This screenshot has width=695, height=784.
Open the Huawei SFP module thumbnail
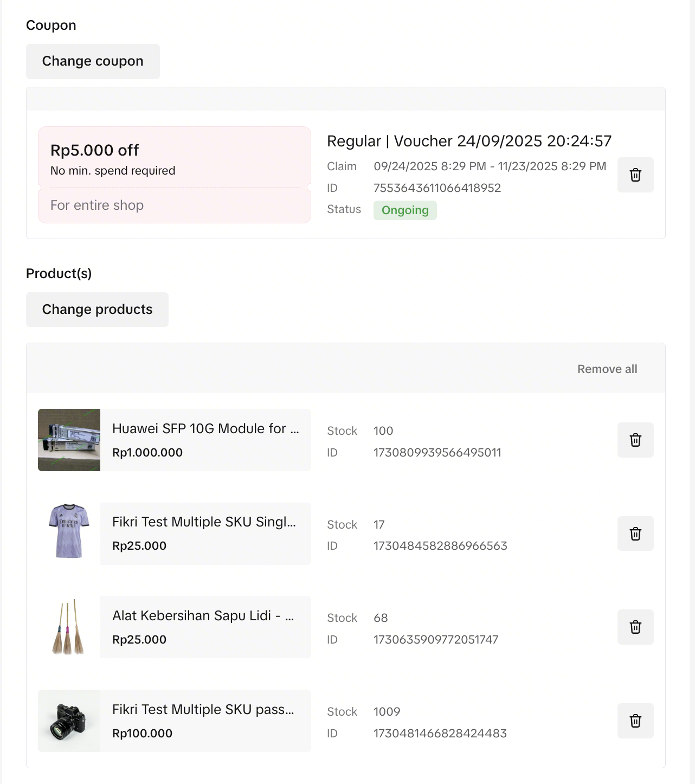pyautogui.click(x=69, y=440)
